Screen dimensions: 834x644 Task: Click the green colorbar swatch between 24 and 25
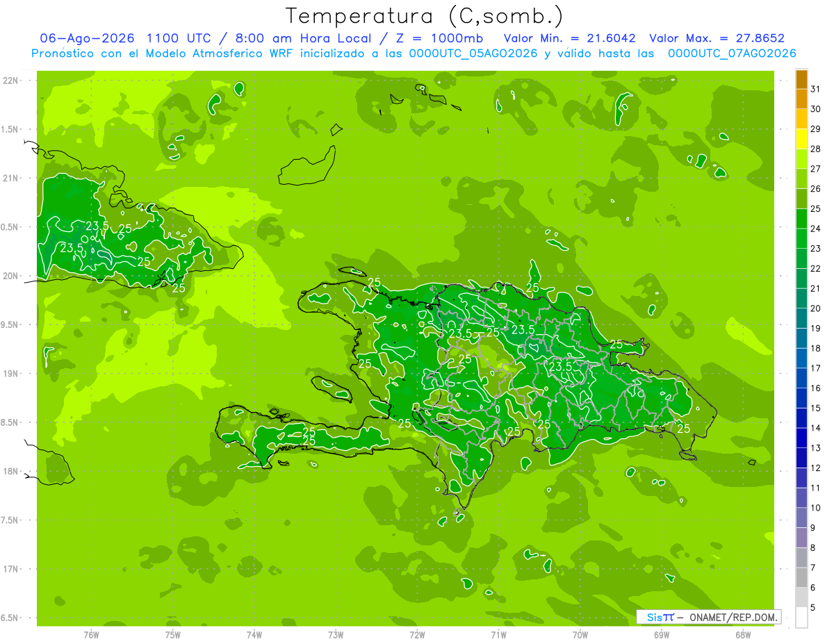point(801,219)
